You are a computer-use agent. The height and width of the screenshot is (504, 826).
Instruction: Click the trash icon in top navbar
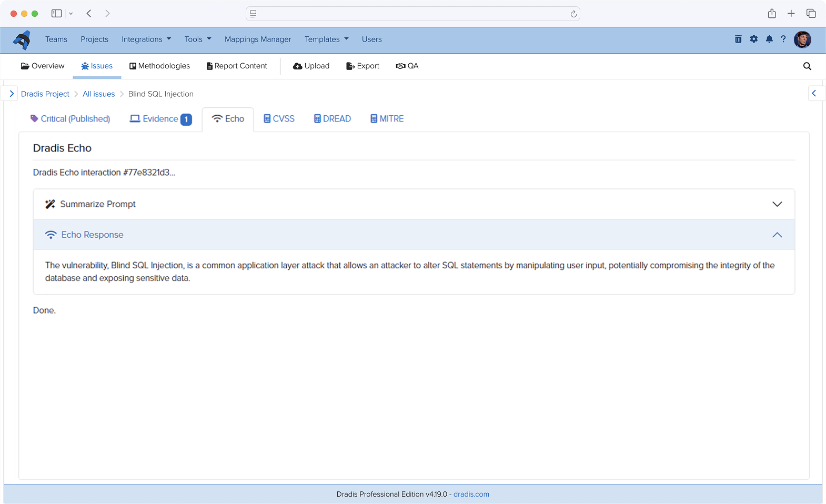pos(738,39)
